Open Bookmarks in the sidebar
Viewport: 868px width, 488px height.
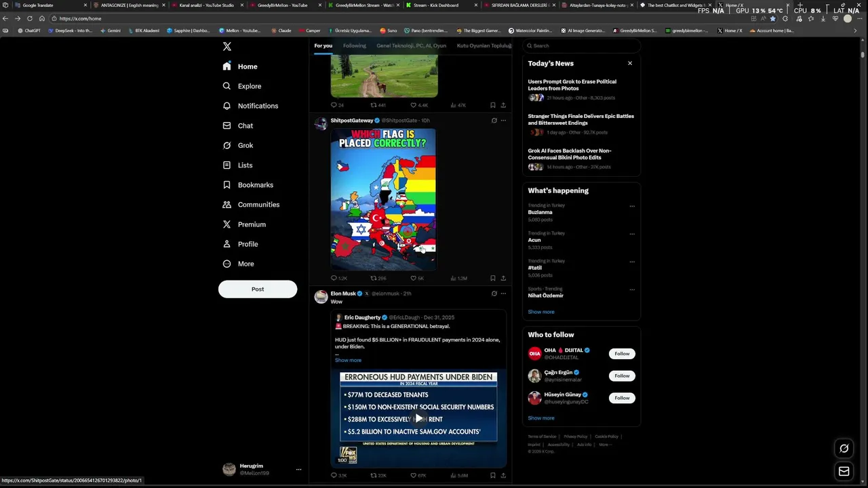coord(248,184)
